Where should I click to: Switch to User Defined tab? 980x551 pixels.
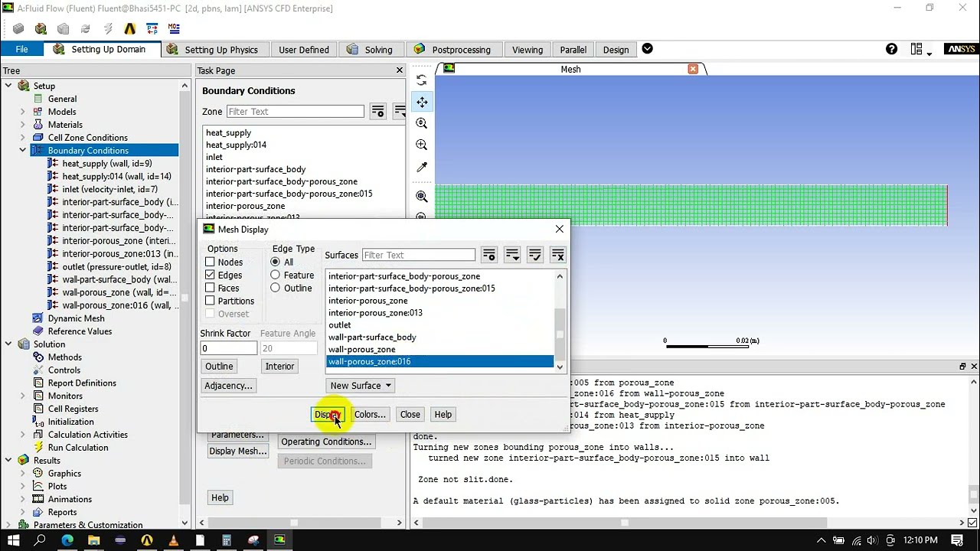point(303,50)
